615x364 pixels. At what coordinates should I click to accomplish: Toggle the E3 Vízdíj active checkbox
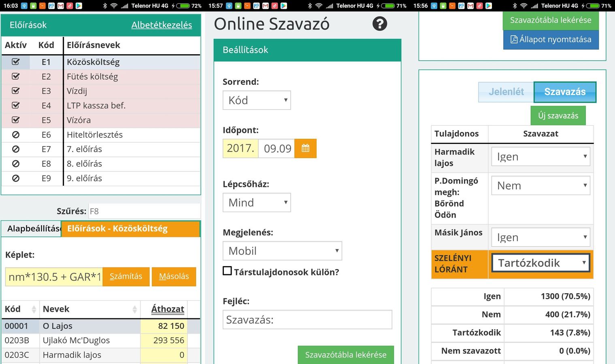coord(16,91)
